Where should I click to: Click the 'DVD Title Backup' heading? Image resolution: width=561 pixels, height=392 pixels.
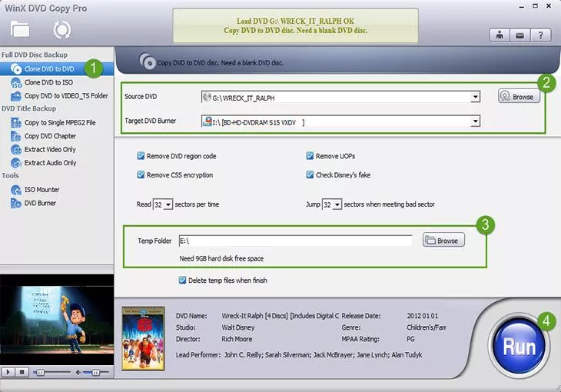tap(29, 108)
